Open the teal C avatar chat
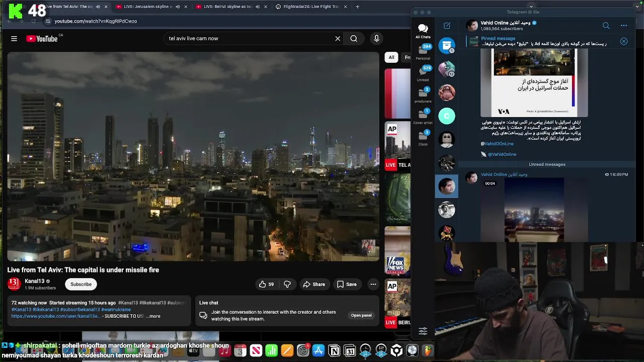This screenshot has width=644, height=362. point(447,116)
